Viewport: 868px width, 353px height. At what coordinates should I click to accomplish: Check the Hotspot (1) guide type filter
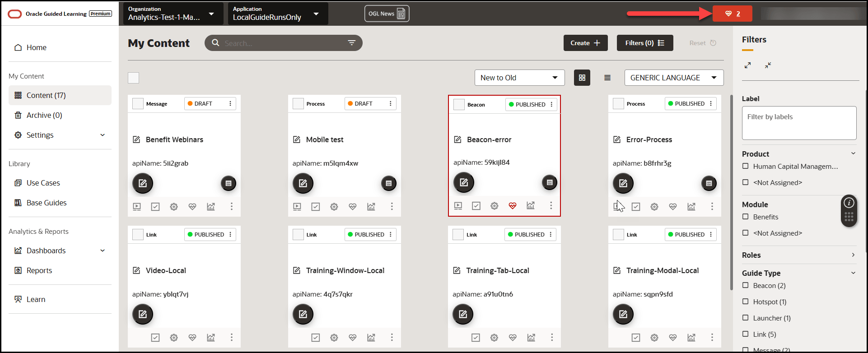click(x=746, y=302)
